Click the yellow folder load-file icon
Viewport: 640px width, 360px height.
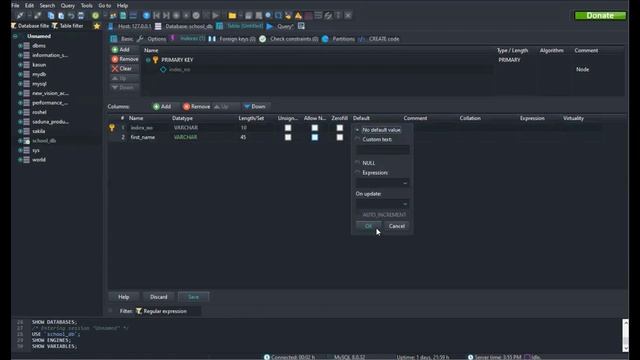(232, 16)
